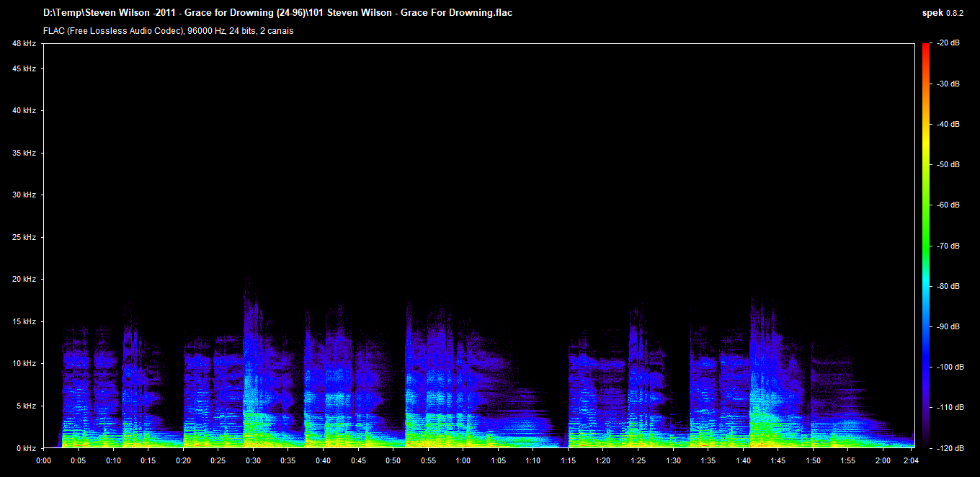Click the 0 kHz frequency axis label
Image resolution: width=980 pixels, height=477 pixels.
coord(26,448)
